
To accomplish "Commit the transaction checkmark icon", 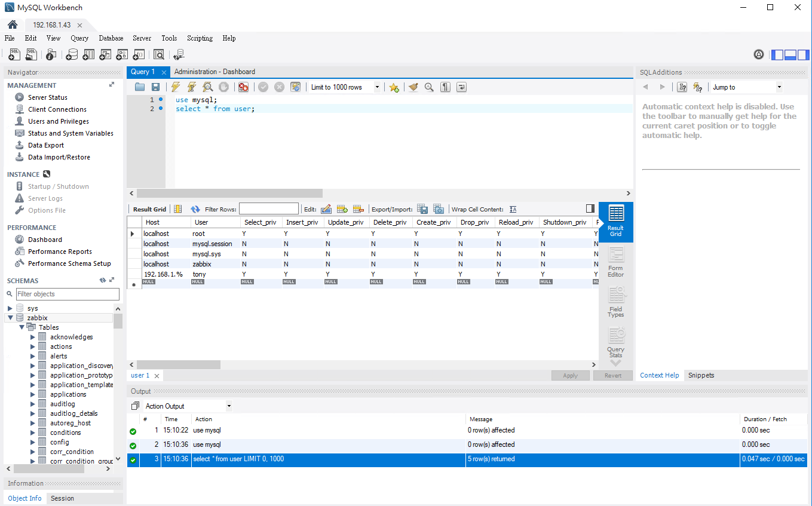I will point(263,87).
